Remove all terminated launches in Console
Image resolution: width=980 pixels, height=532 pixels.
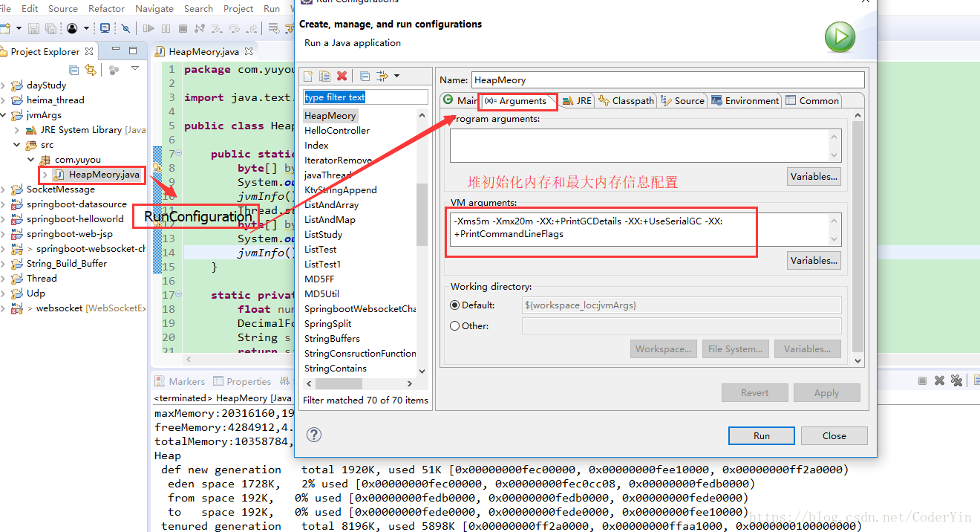(956, 380)
